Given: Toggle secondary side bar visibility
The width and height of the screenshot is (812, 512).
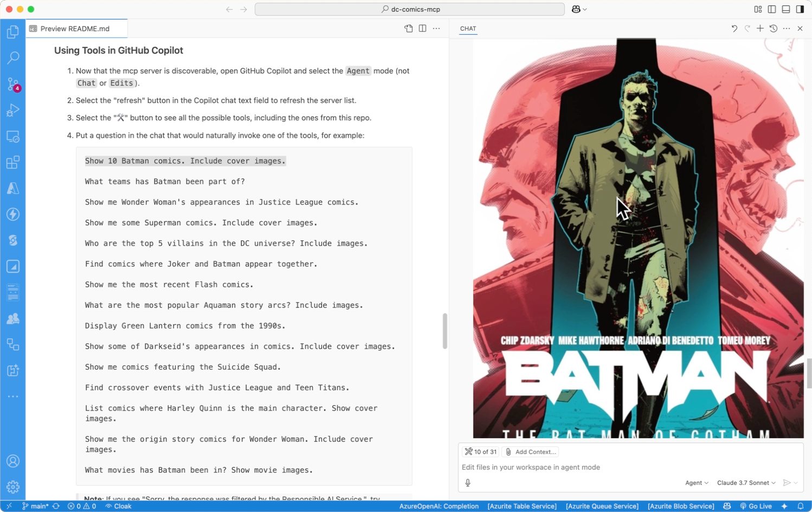Looking at the screenshot, I should pos(800,9).
